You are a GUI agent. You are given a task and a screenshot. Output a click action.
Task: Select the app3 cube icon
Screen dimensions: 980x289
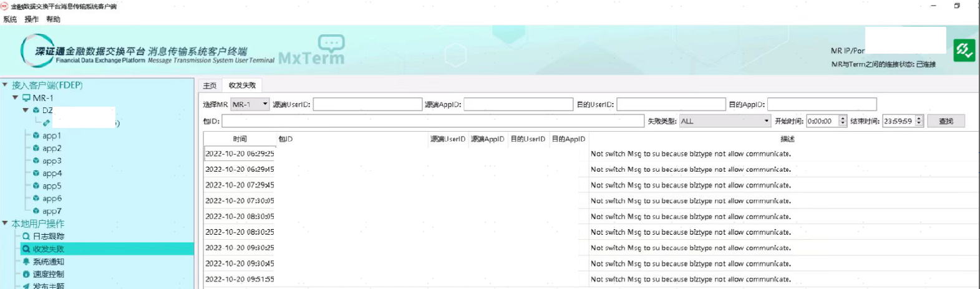pyautogui.click(x=36, y=160)
